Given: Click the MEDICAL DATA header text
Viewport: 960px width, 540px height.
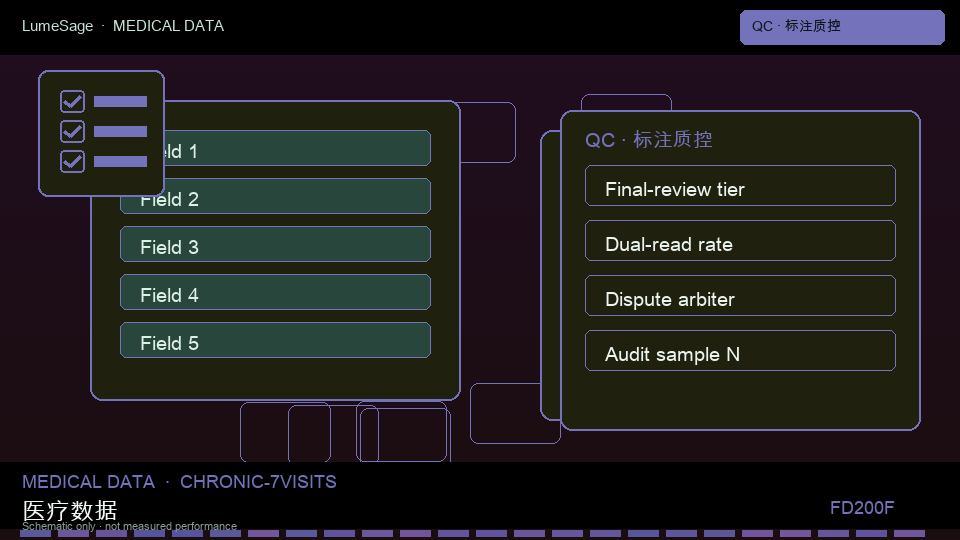Looking at the screenshot, I should 168,26.
